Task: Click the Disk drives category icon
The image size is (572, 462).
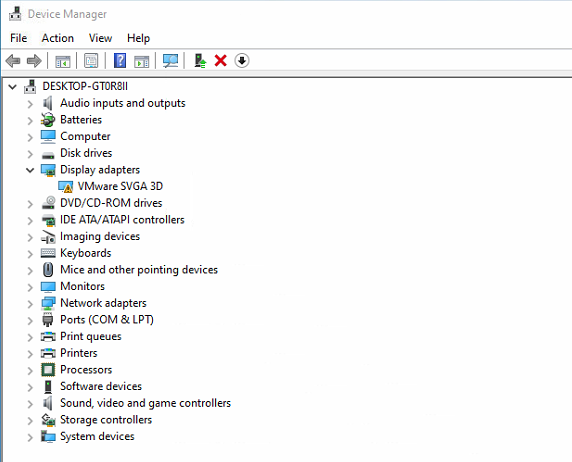Action: coord(48,155)
